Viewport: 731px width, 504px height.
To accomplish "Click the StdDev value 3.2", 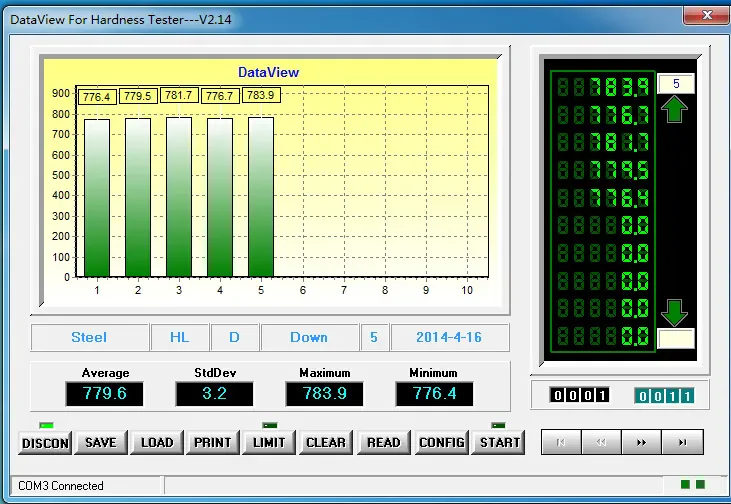I will [214, 394].
